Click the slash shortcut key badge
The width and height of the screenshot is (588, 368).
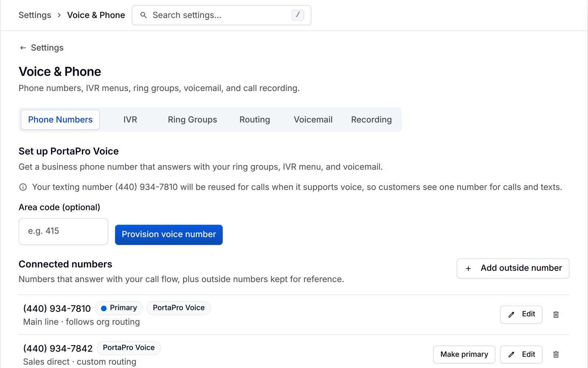298,15
